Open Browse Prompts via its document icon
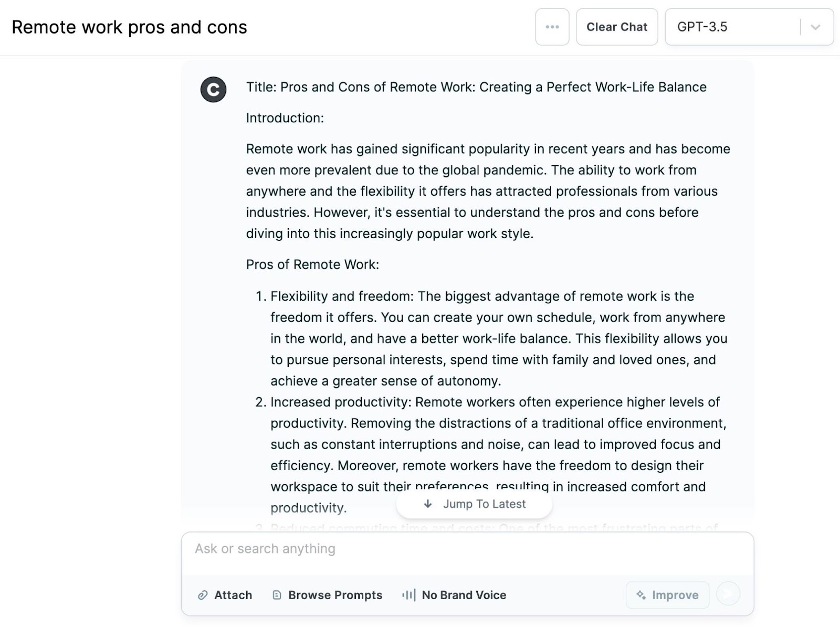The height and width of the screenshot is (627, 840). pos(276,595)
